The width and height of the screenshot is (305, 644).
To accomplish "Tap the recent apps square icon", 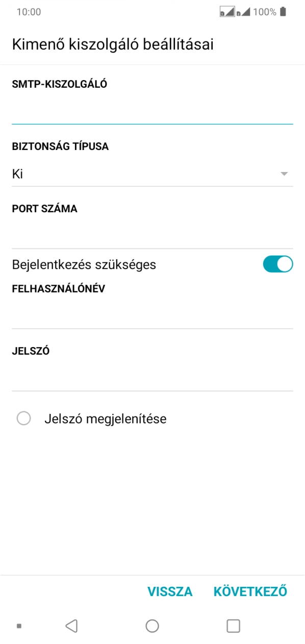I will pos(234,625).
